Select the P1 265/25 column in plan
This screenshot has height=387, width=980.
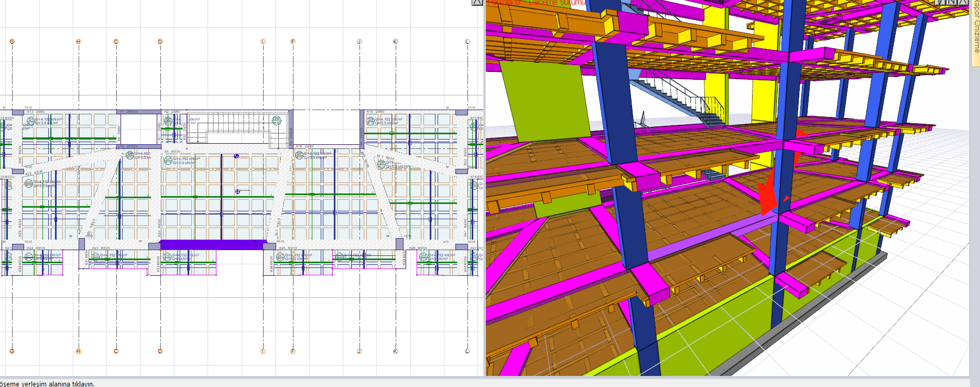click(x=138, y=112)
